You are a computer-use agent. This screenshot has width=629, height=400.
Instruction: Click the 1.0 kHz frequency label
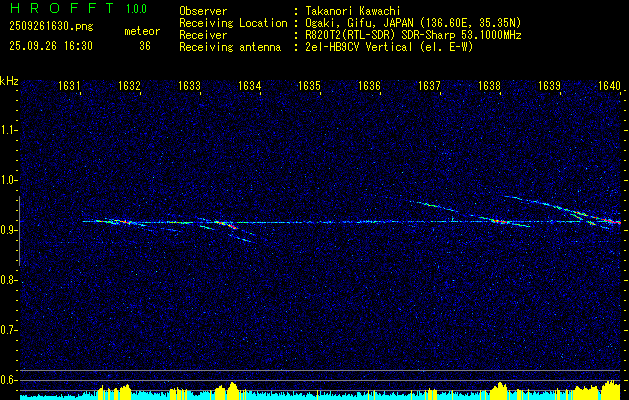pyautogui.click(x=8, y=180)
